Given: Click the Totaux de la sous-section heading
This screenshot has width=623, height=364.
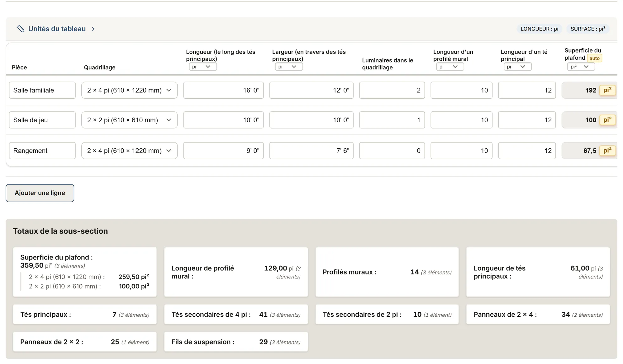Looking at the screenshot, I should click(60, 231).
